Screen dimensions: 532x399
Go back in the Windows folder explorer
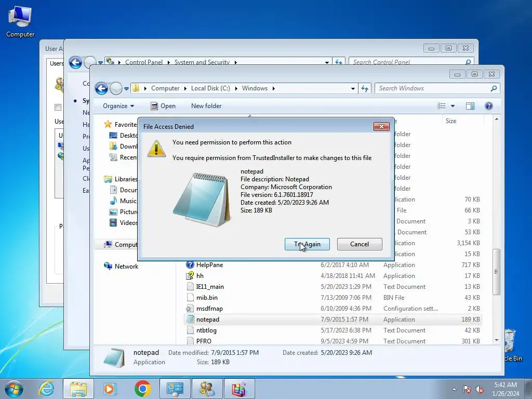(101, 88)
